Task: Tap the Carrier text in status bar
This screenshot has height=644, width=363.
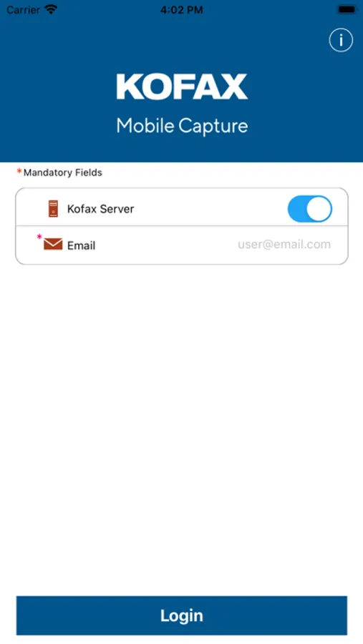Action: [x=23, y=9]
